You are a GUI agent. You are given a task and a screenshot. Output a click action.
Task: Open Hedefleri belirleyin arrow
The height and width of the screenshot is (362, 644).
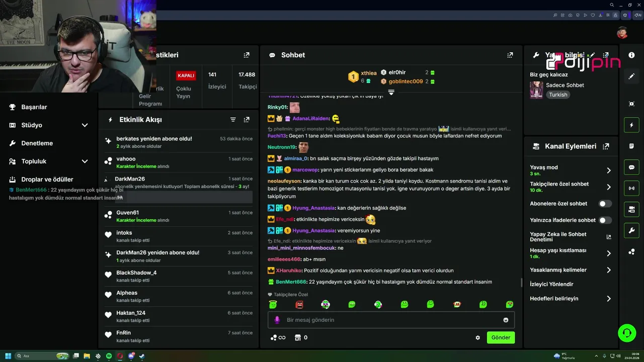(608, 299)
